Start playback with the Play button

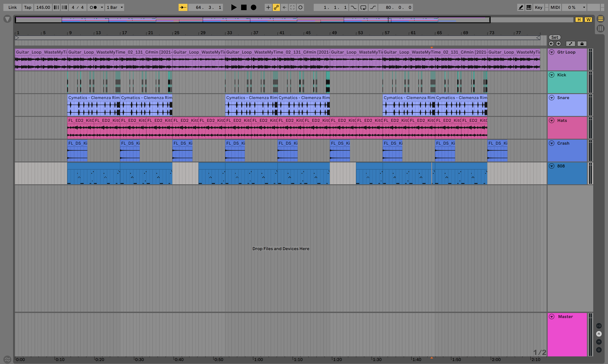(x=234, y=7)
